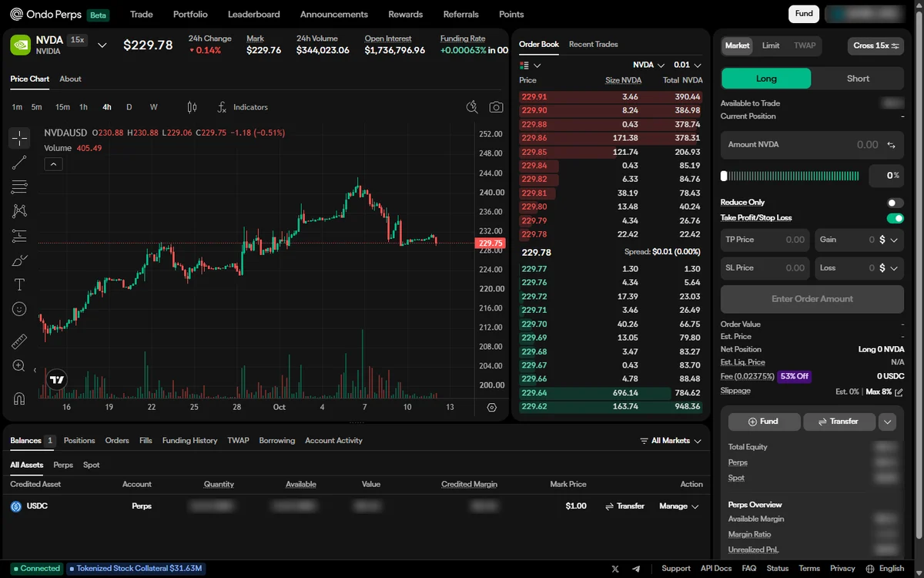The image size is (924, 578).
Task: Toggle the magnet snap mode
Action: [19, 398]
